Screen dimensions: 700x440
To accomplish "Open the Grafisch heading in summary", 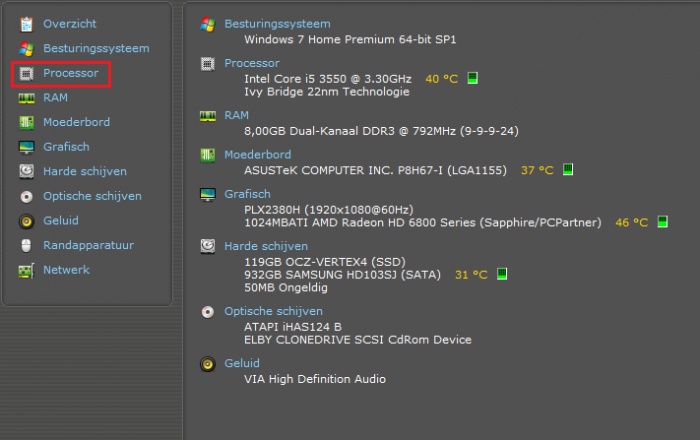I will (247, 194).
